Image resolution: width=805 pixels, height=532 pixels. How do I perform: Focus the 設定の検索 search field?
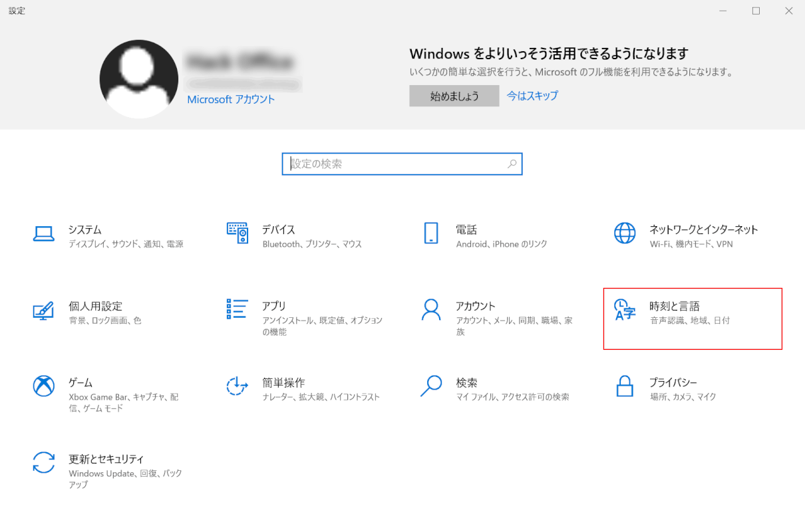click(396, 164)
